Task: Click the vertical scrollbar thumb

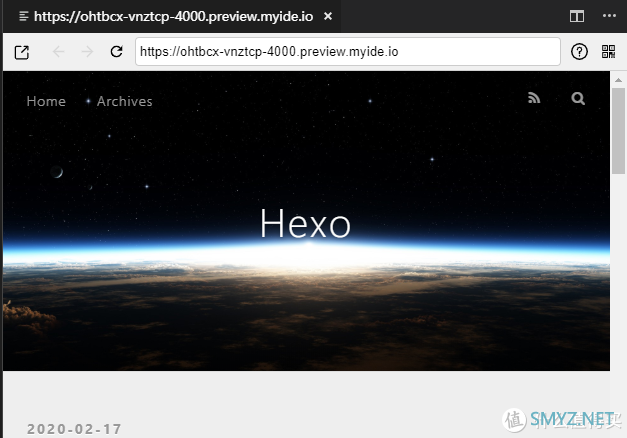Action: click(618, 131)
